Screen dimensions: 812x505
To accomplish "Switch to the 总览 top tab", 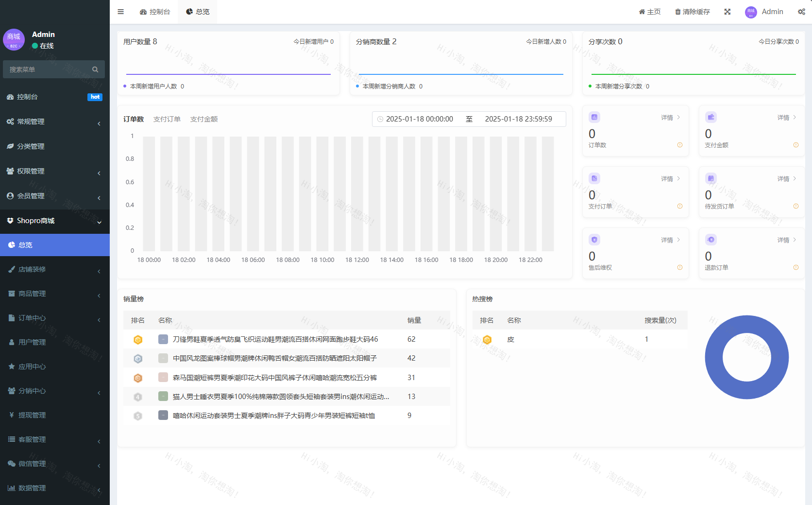I will point(198,12).
